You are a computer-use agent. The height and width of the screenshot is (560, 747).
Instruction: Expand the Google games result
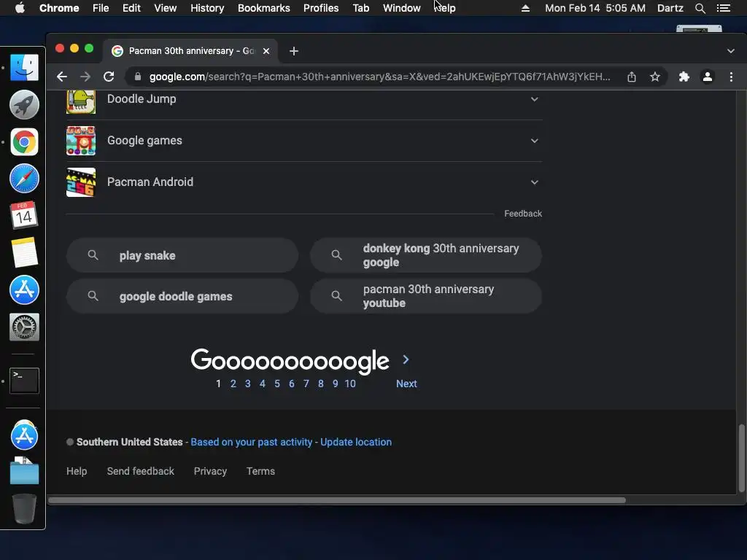(535, 141)
